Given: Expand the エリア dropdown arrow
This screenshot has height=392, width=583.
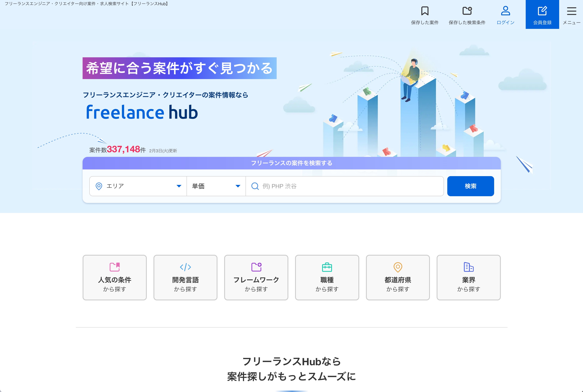Looking at the screenshot, I should (179, 186).
